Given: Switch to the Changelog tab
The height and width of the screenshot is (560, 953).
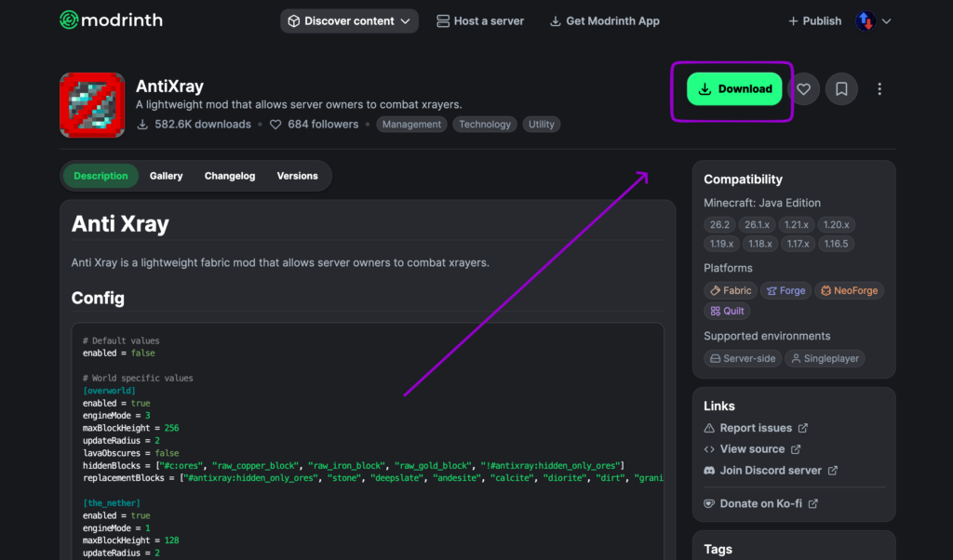Looking at the screenshot, I should click(x=230, y=176).
